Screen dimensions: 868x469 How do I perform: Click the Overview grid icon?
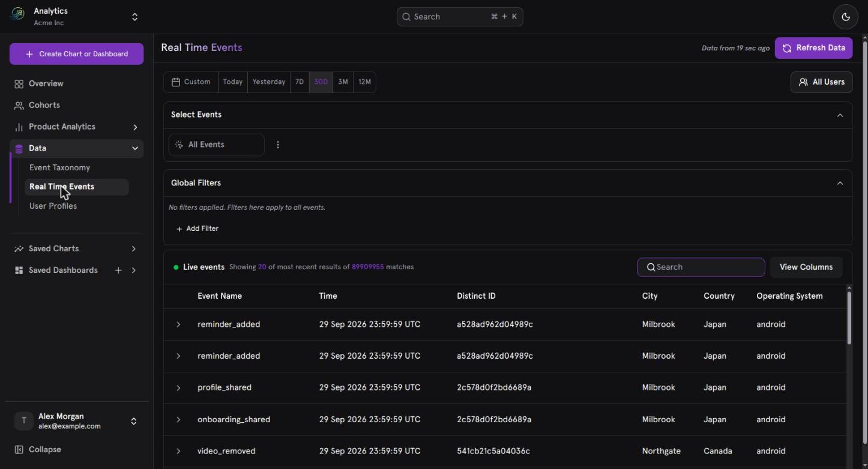(x=19, y=84)
